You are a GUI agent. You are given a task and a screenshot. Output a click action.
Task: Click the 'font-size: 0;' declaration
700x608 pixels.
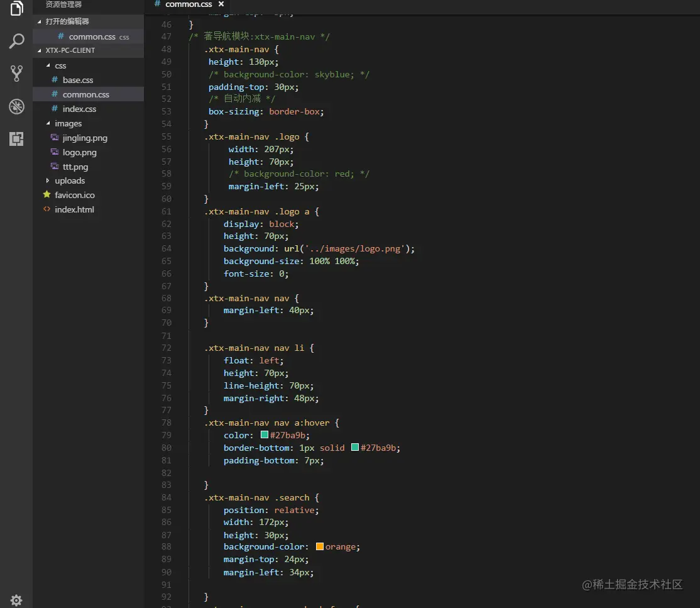(256, 274)
